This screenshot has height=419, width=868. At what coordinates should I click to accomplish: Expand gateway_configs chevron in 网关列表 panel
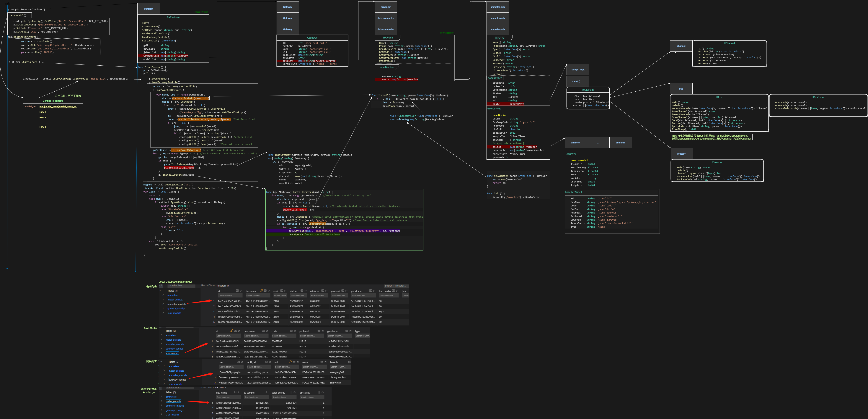(x=164, y=380)
